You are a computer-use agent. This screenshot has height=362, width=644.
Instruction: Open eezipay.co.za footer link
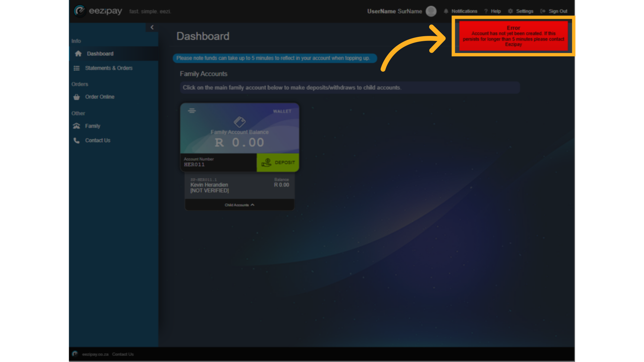95,354
